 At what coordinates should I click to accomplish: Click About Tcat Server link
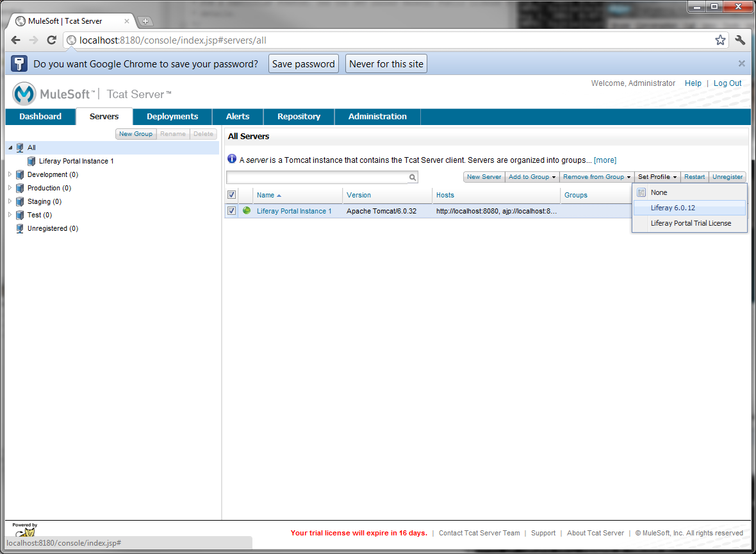click(595, 533)
